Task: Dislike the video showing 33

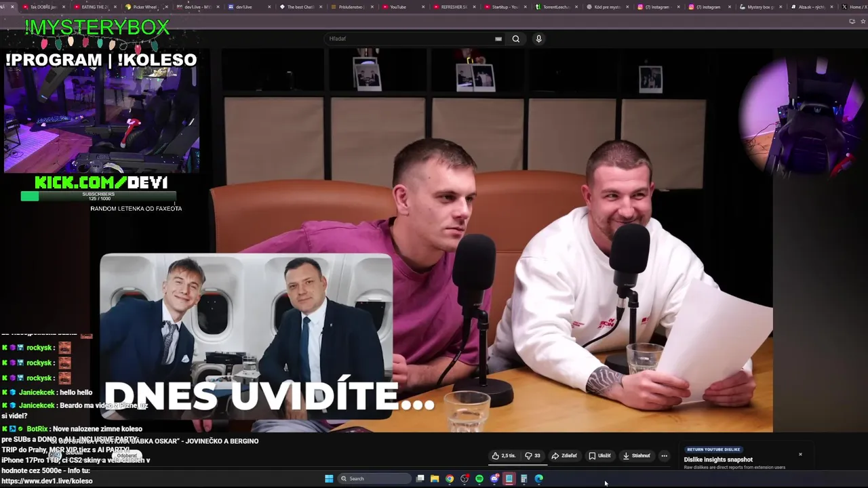Action: [533, 455]
